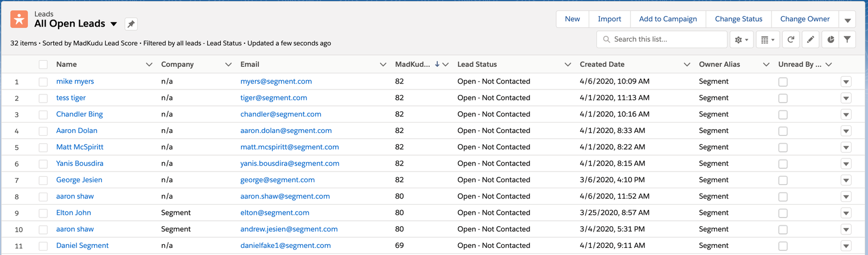Select the Chandler Bing row checkbox
The width and height of the screenshot is (868, 255).
click(43, 114)
